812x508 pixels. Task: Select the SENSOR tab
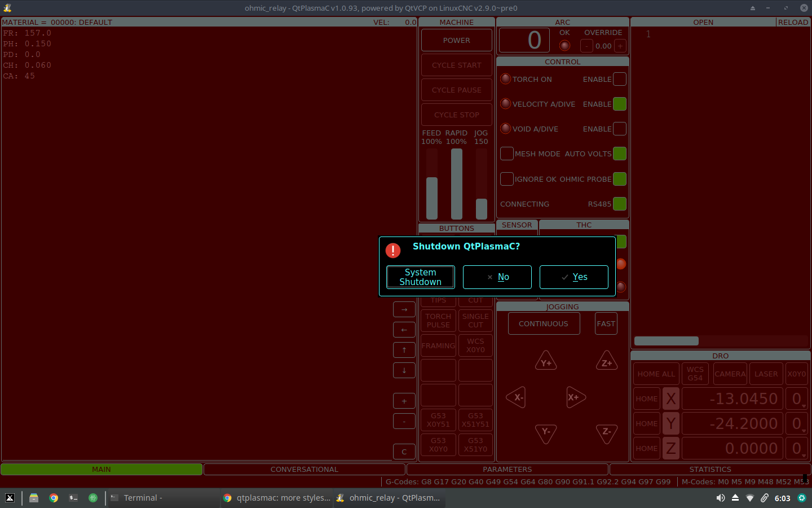pos(517,225)
